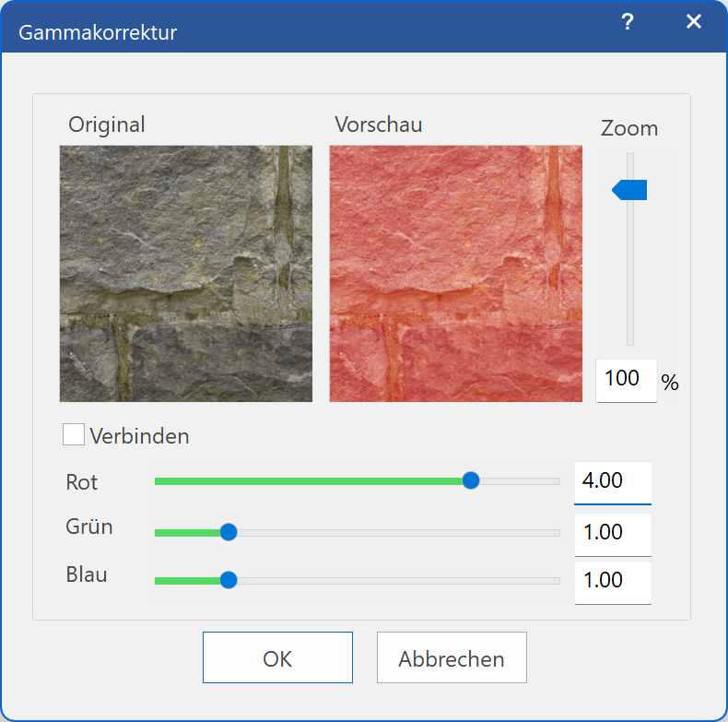Click the Zoom slider thumb
The height and width of the screenshot is (722, 728).
pyautogui.click(x=629, y=190)
